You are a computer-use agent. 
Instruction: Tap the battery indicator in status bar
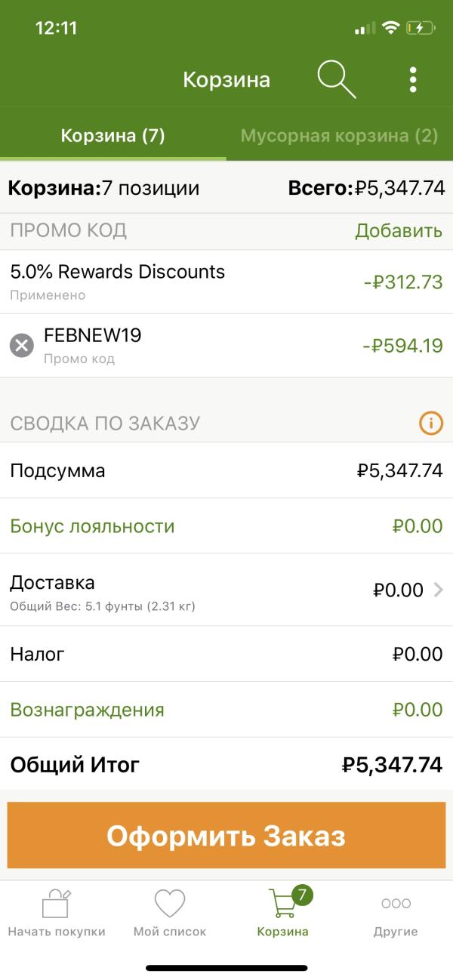point(421,29)
